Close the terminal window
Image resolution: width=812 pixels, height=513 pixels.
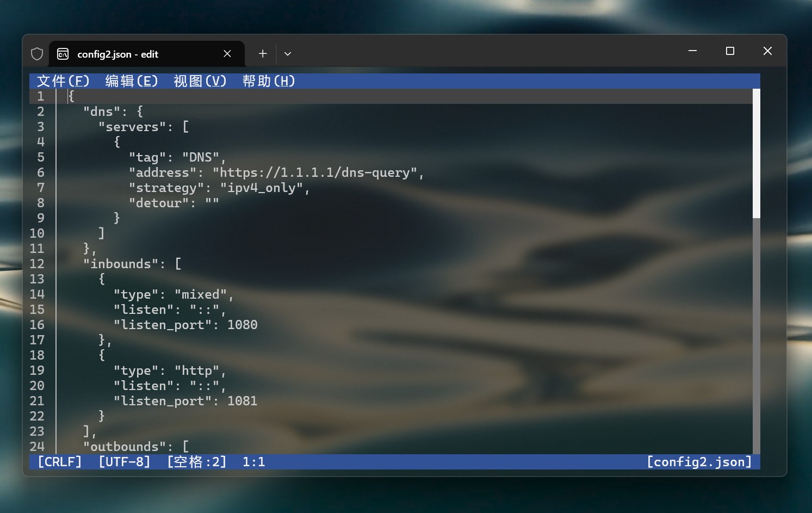click(767, 51)
